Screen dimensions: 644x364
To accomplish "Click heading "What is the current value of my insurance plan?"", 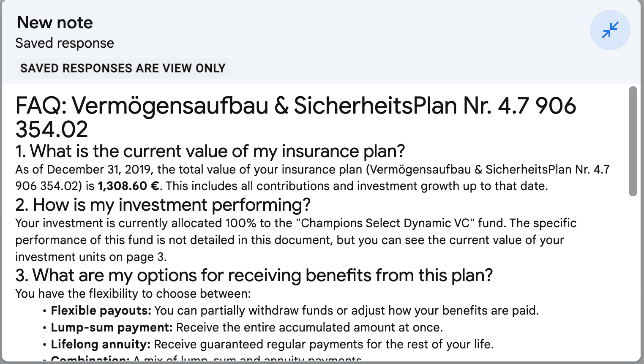I will [210, 151].
